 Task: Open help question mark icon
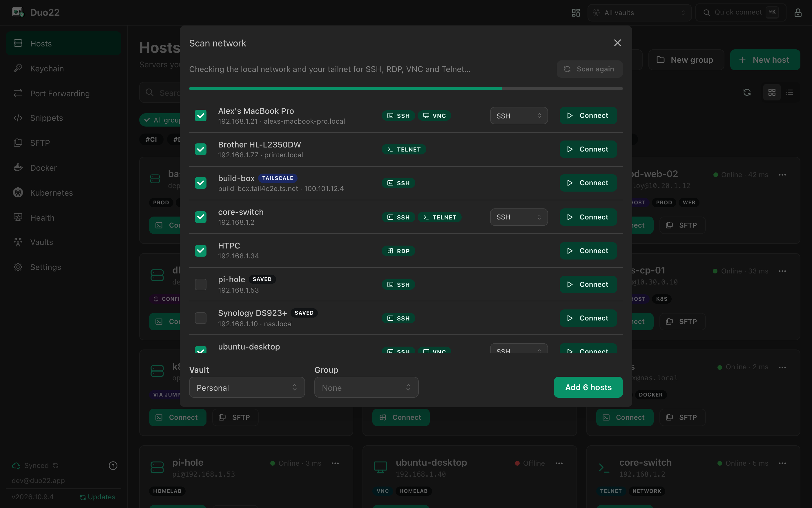point(113,466)
